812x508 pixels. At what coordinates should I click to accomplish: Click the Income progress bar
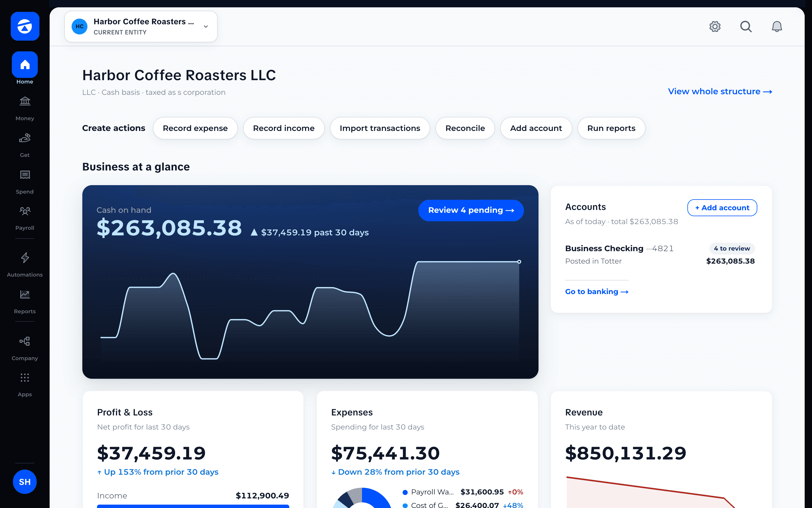[193, 506]
